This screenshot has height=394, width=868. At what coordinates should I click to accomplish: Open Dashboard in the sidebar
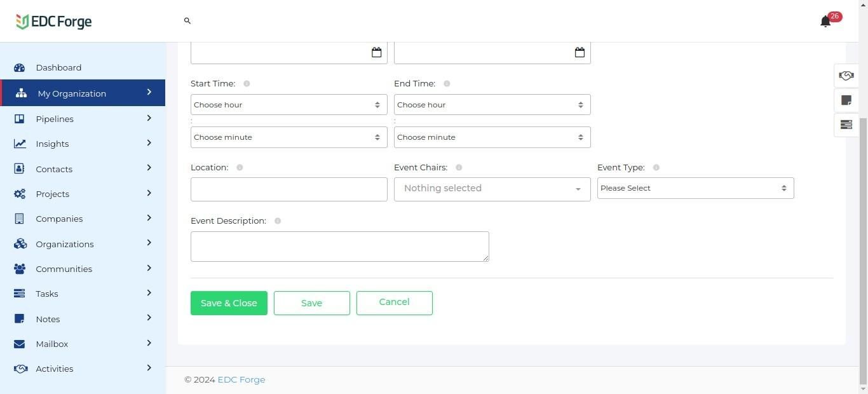pos(58,67)
